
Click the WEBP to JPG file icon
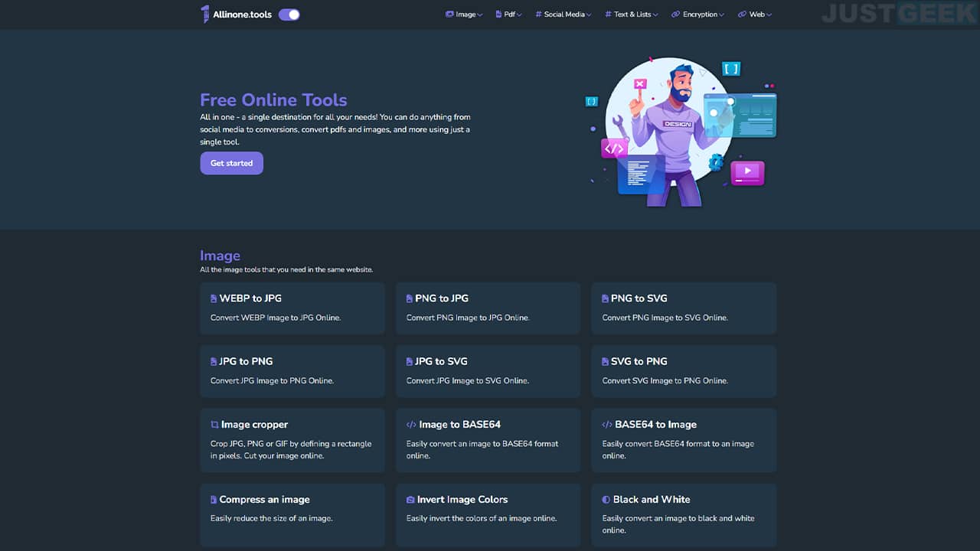(214, 298)
